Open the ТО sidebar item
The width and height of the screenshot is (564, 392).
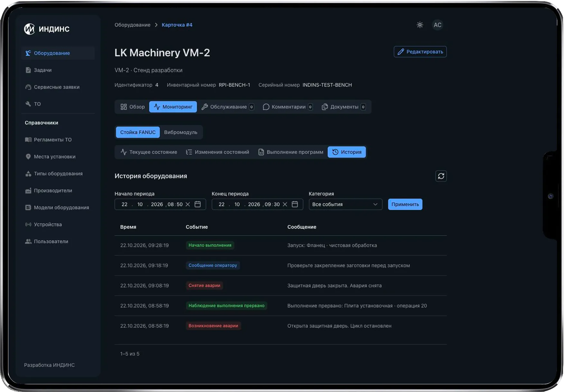pyautogui.click(x=58, y=104)
